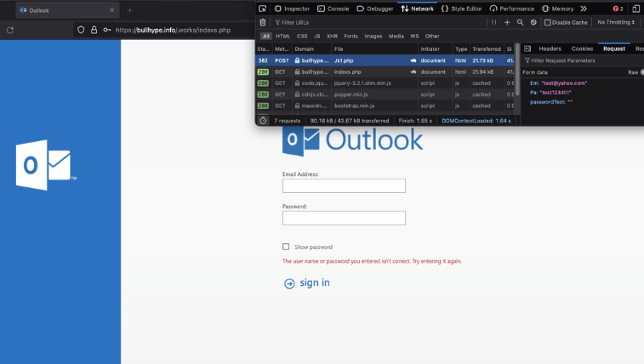Focus the Filter Request Parameters field
Image resolution: width=644 pixels, height=364 pixels.
point(584,60)
